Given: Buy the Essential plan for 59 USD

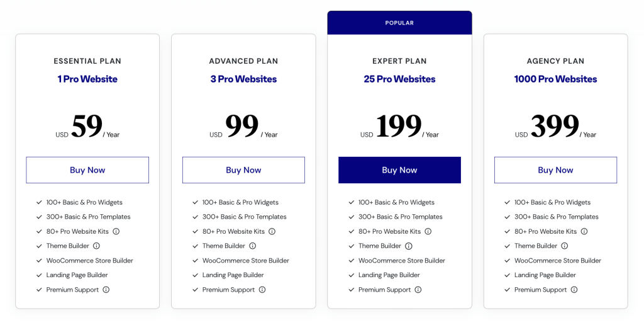Looking at the screenshot, I should coord(87,170).
